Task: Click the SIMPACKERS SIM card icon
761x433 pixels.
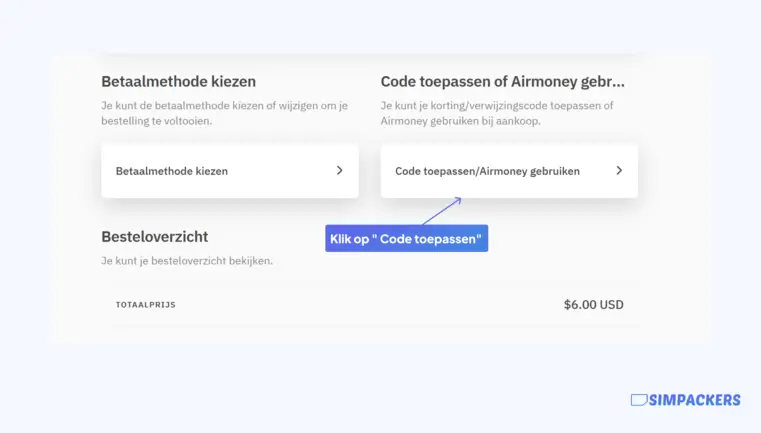Action: click(639, 400)
